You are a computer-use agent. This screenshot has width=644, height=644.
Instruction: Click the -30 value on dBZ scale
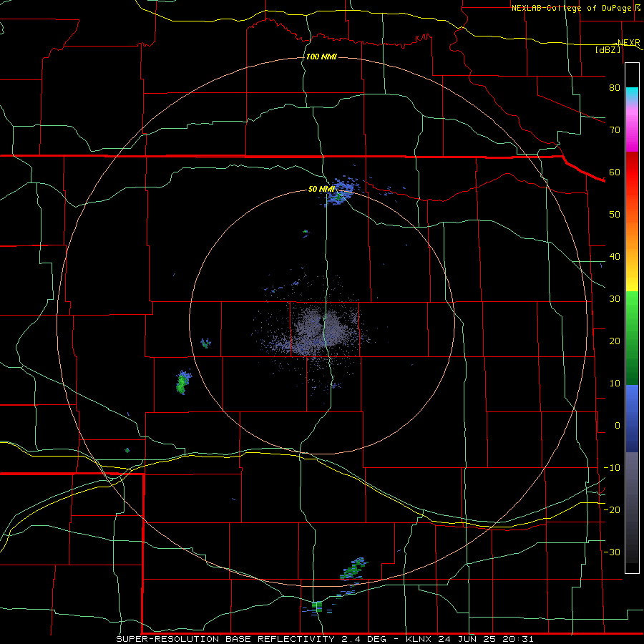(x=612, y=552)
